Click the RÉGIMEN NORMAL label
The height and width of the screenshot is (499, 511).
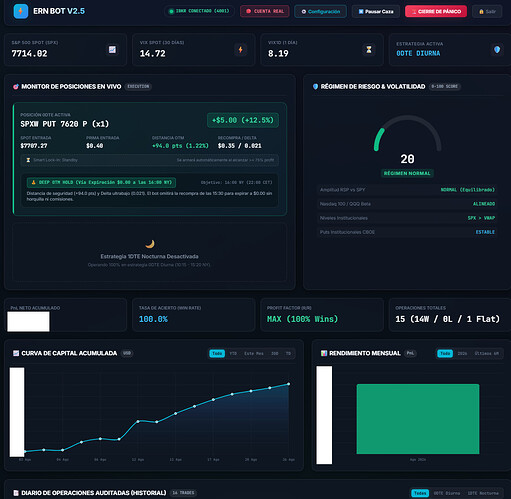[407, 173]
